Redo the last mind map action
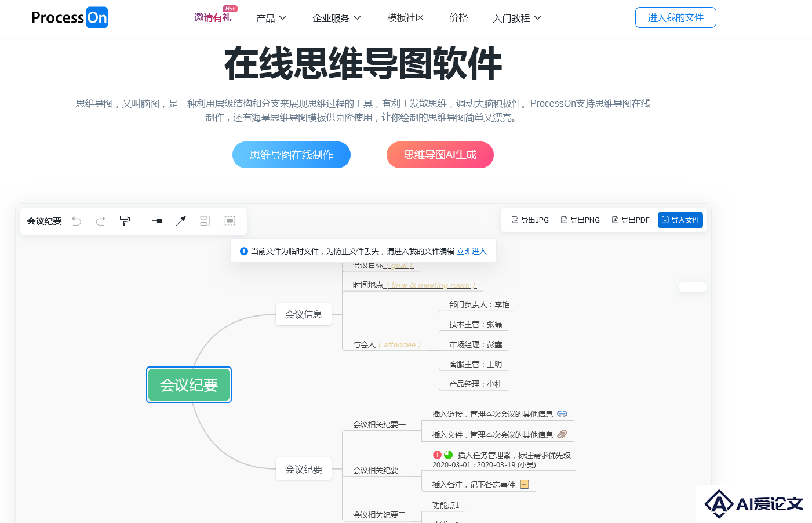The image size is (812, 523). pyautogui.click(x=100, y=221)
